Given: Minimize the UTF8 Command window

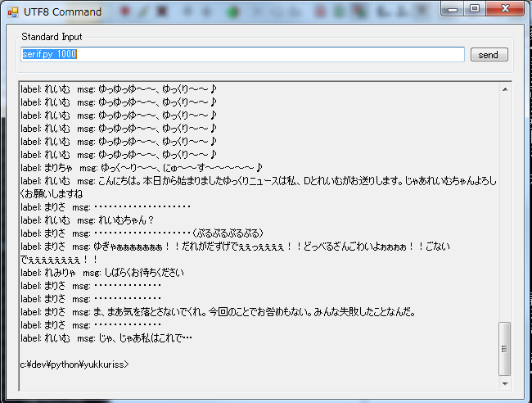Looking at the screenshot, I should click(453, 9).
